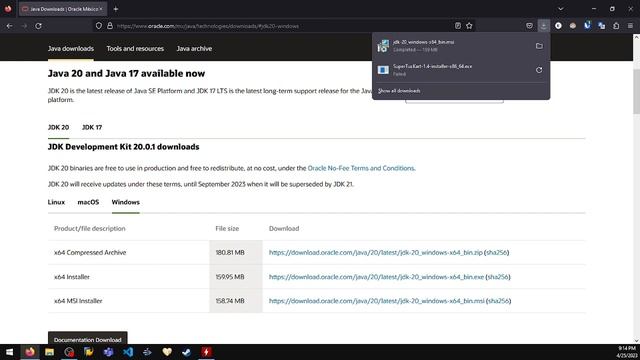Select the macOS platform tab

click(88, 202)
